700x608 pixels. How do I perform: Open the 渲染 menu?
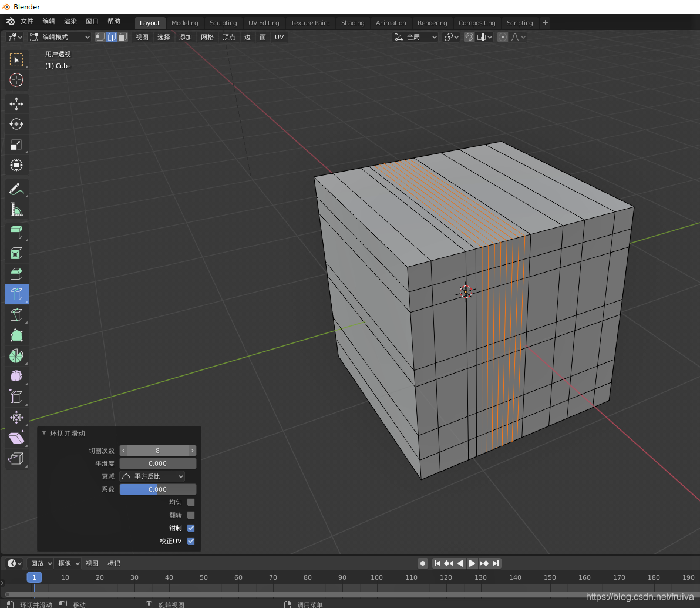pos(70,22)
